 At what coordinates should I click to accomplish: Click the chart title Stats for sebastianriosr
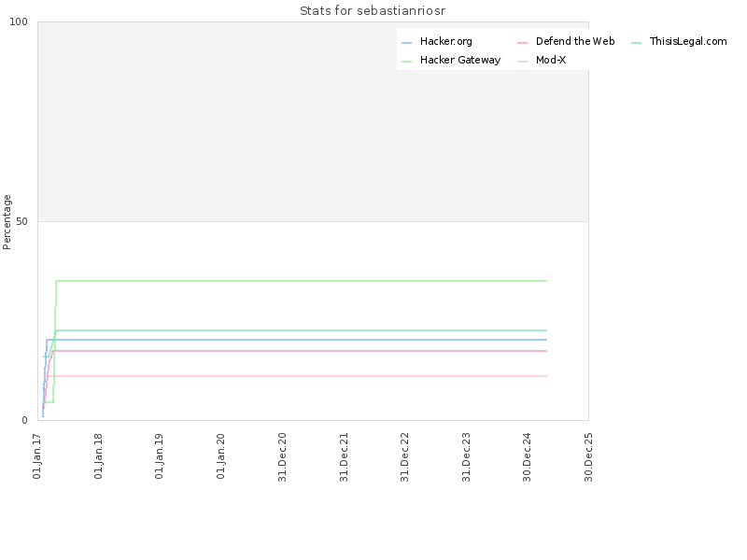[x=373, y=10]
